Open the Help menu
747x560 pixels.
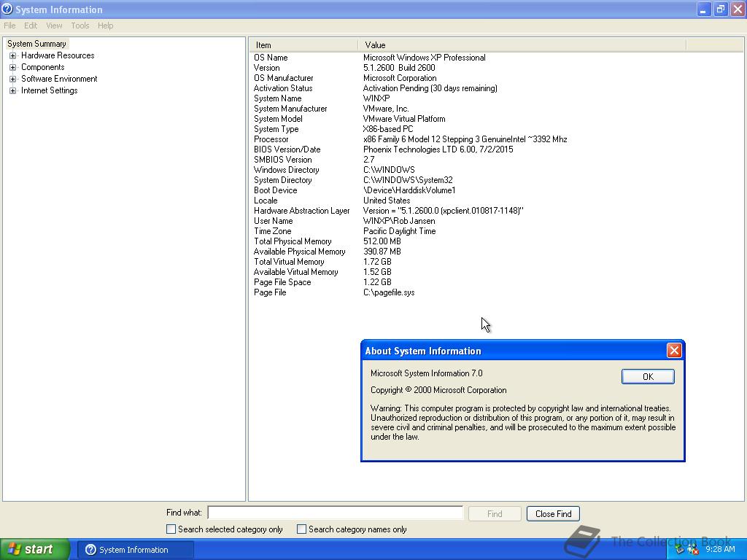point(105,26)
